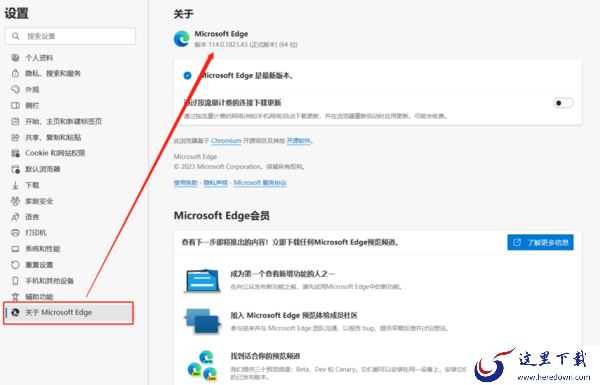600x385 pixels.
Task: Open 共享、复制和粘贴 share icon
Action: pos(15,137)
